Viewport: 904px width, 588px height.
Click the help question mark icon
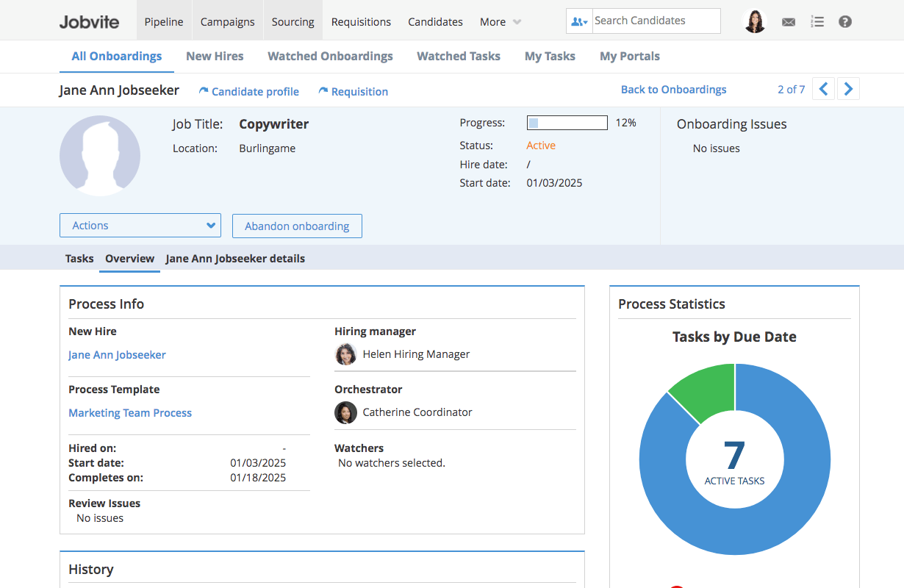845,22
